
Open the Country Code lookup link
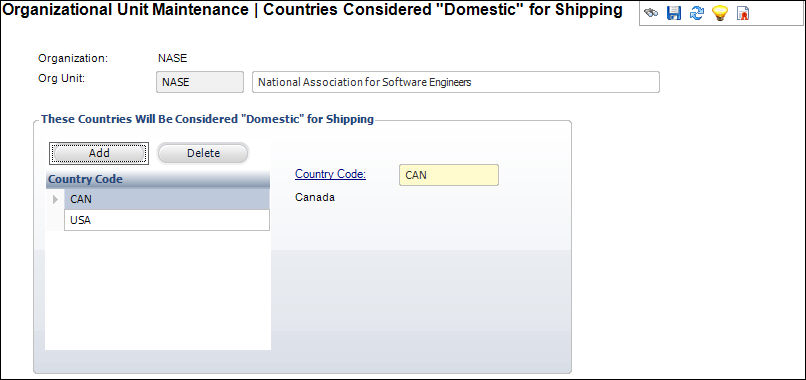click(x=330, y=174)
